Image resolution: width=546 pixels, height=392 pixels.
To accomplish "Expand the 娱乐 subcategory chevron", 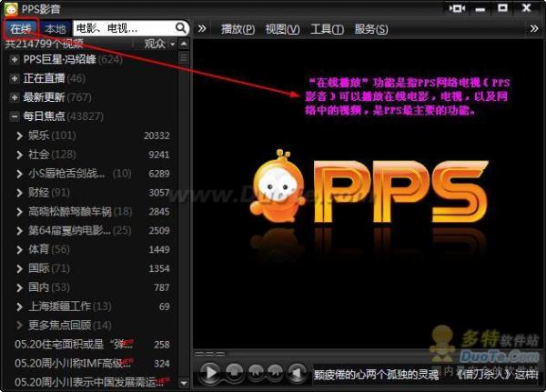I will pos(19,136).
